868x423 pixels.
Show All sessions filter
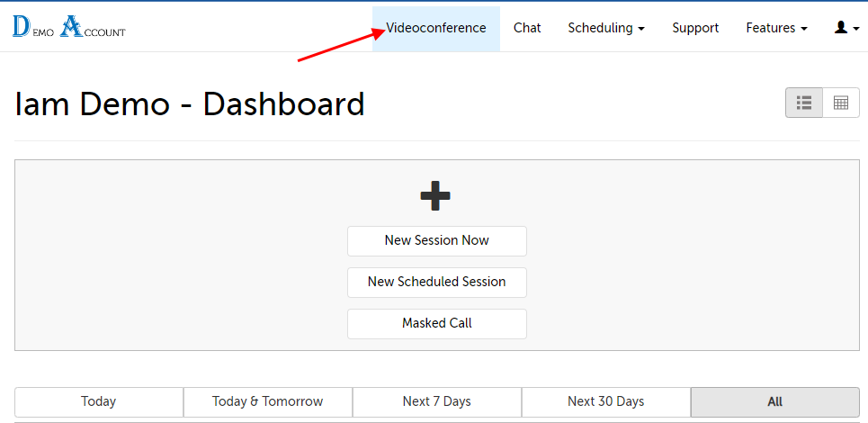[774, 401]
